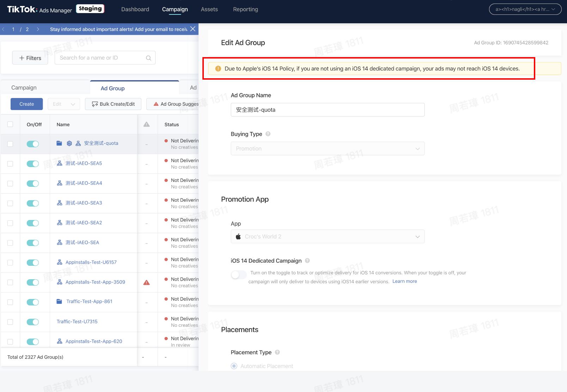The image size is (567, 392).
Task: Click the Bulk Create/Edit icon
Action: pyautogui.click(x=95, y=104)
